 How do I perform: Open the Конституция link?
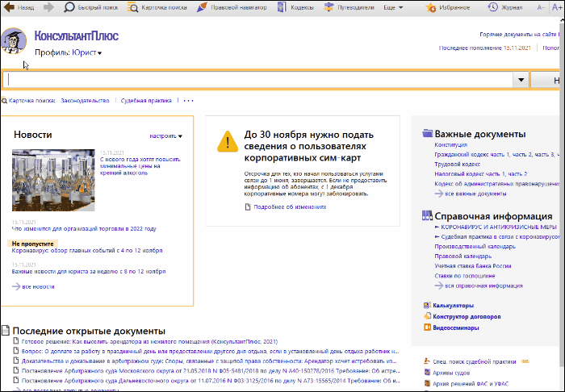[450, 144]
